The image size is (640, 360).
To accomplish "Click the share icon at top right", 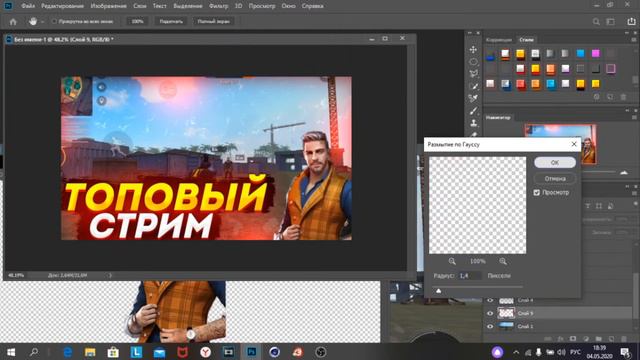I will (631, 22).
